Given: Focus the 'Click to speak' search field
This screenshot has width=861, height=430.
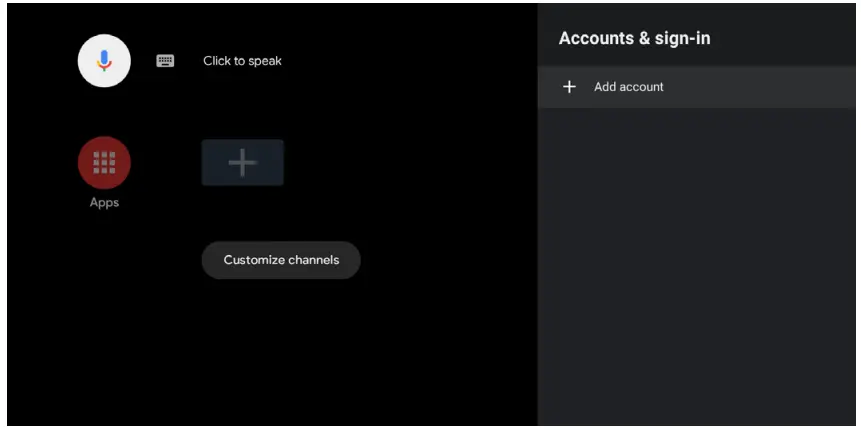Looking at the screenshot, I should tap(242, 61).
